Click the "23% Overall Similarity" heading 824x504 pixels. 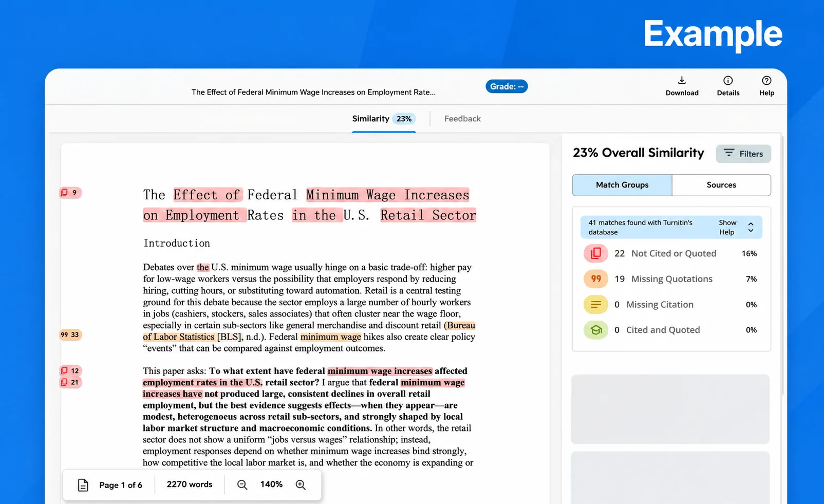tap(638, 153)
